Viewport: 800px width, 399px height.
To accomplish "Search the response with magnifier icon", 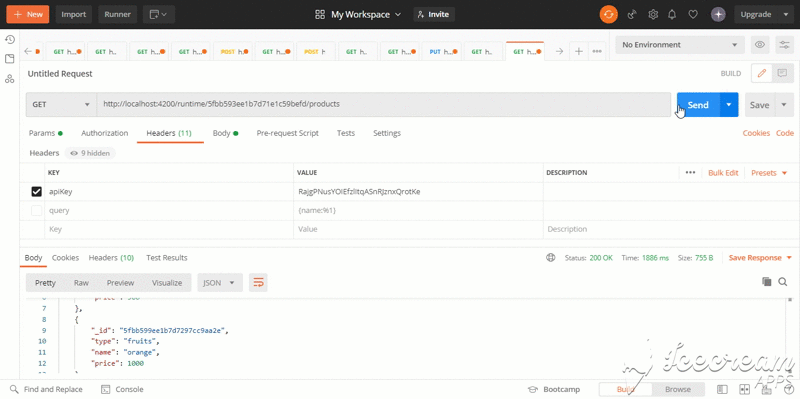I will 783,282.
